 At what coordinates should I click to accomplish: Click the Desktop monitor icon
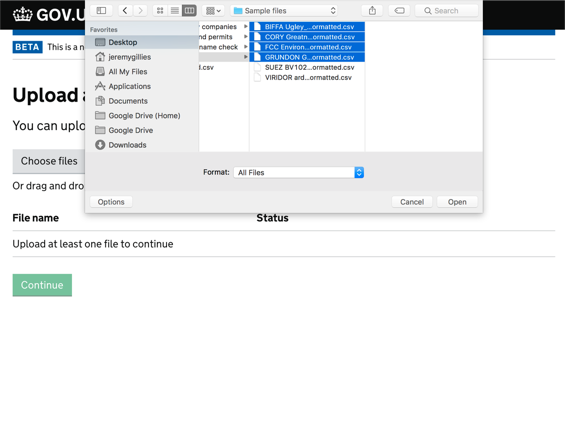[x=100, y=42]
